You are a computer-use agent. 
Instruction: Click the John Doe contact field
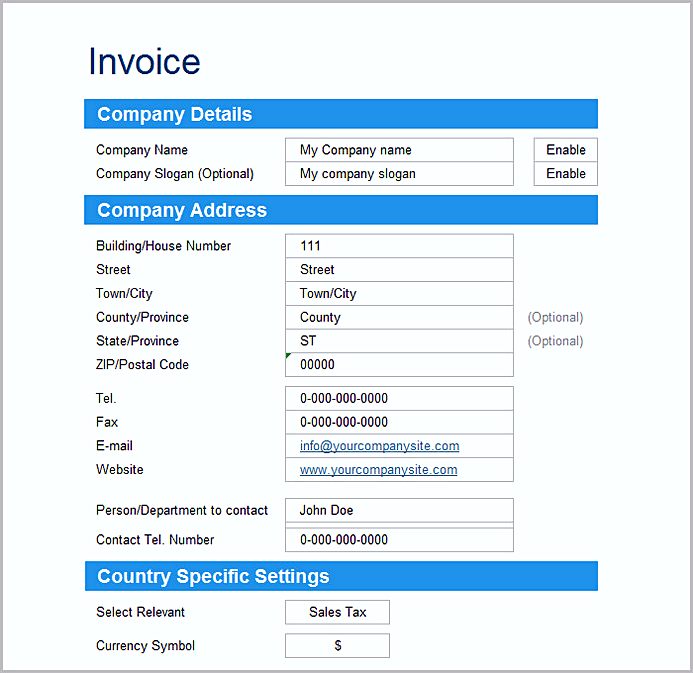click(x=399, y=510)
